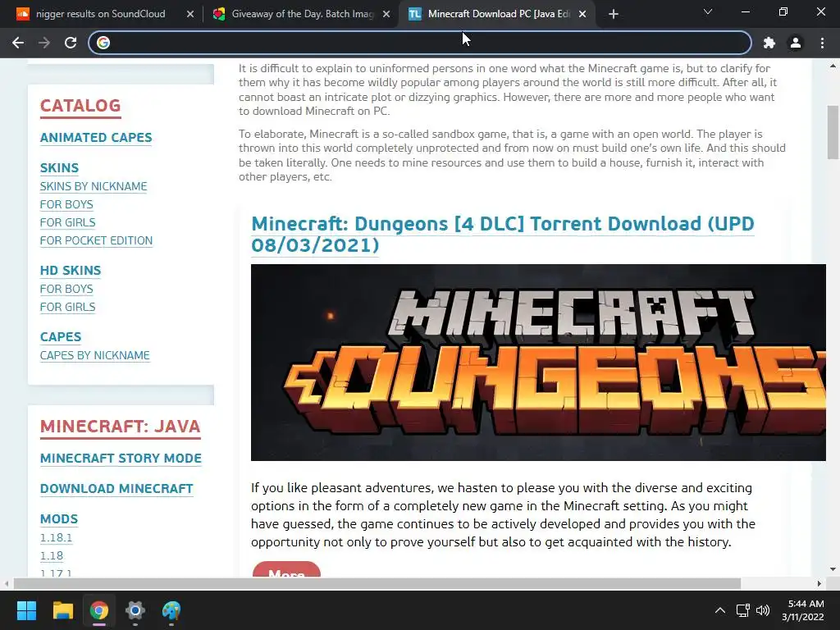
Task: Click the vertical scrollbar up arrow
Action: click(x=833, y=66)
